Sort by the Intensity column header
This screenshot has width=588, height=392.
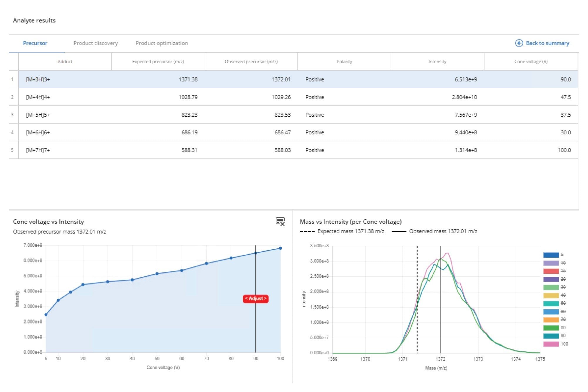[x=437, y=61]
